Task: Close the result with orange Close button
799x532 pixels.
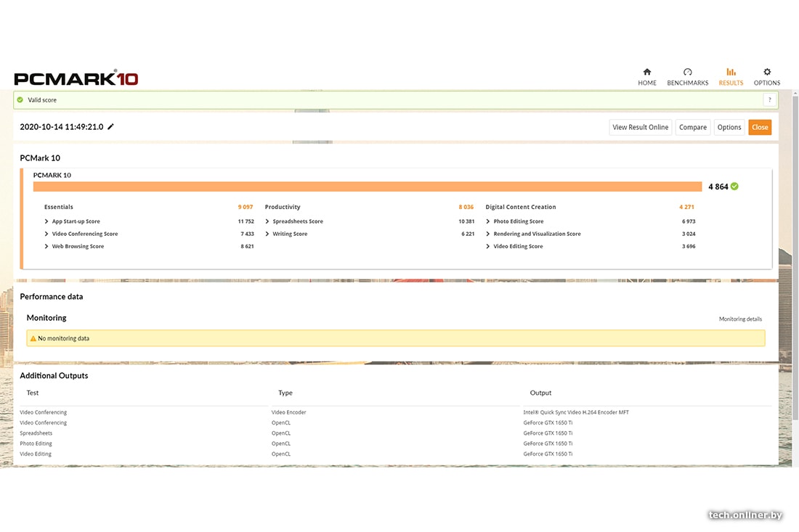Action: pos(760,127)
